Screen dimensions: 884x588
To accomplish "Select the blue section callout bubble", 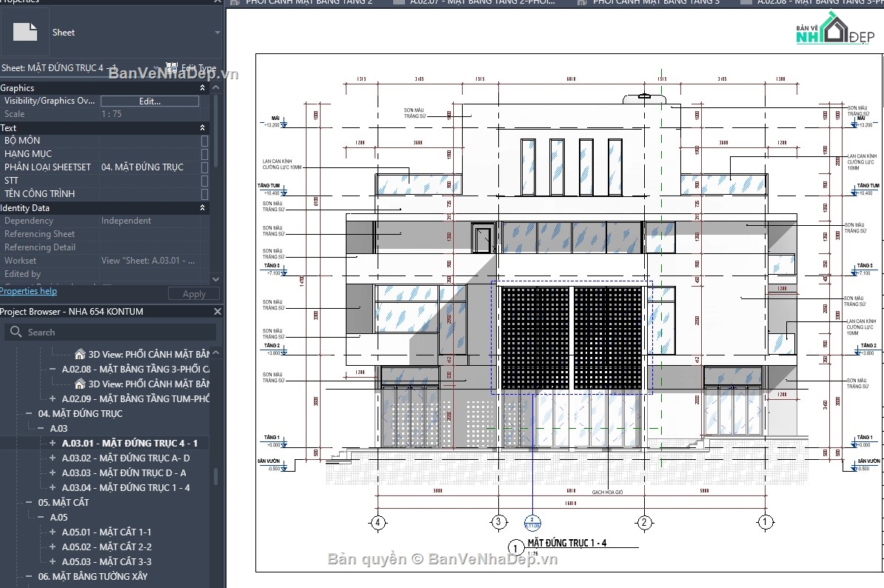I will [532, 523].
